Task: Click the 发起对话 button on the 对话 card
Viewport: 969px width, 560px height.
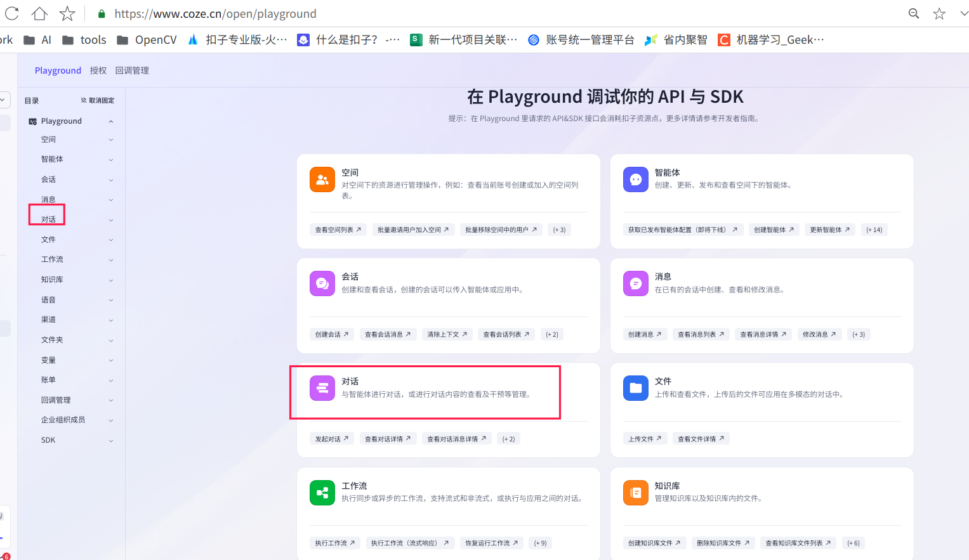Action: (x=331, y=438)
